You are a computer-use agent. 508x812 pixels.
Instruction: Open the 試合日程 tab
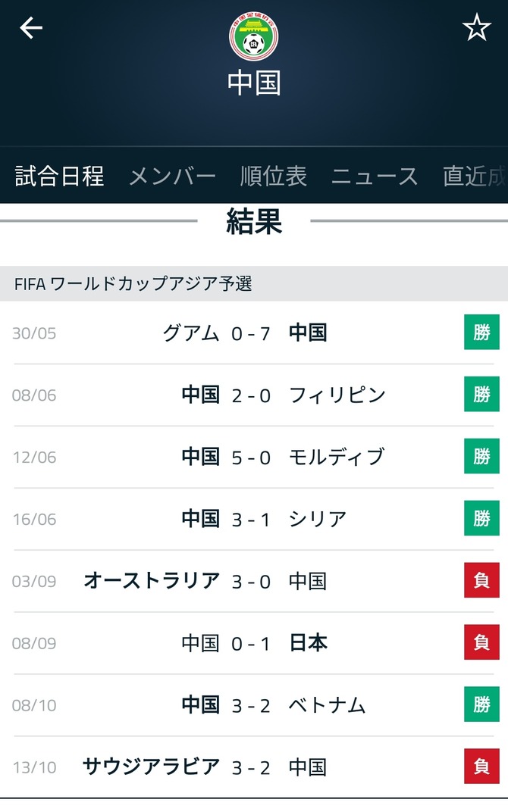[x=59, y=176]
